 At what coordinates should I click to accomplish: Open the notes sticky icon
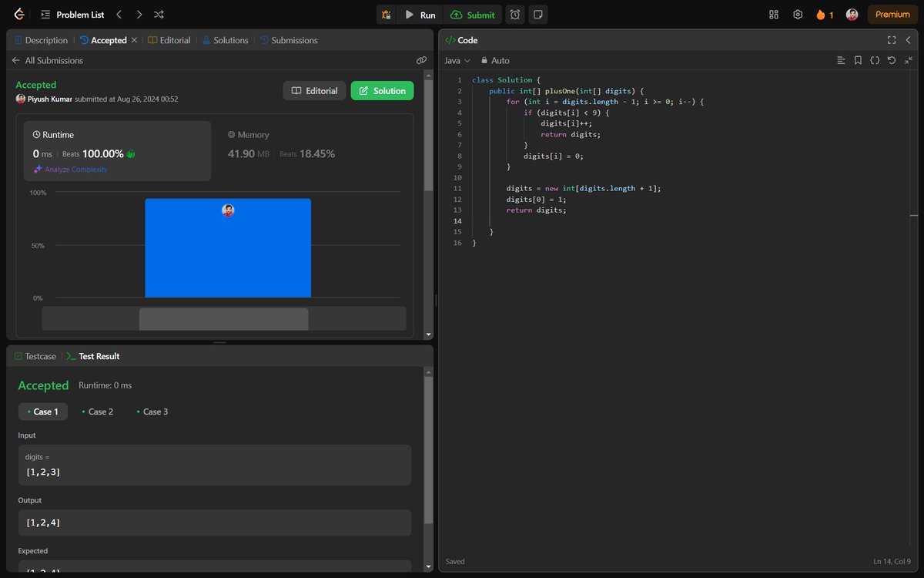538,15
